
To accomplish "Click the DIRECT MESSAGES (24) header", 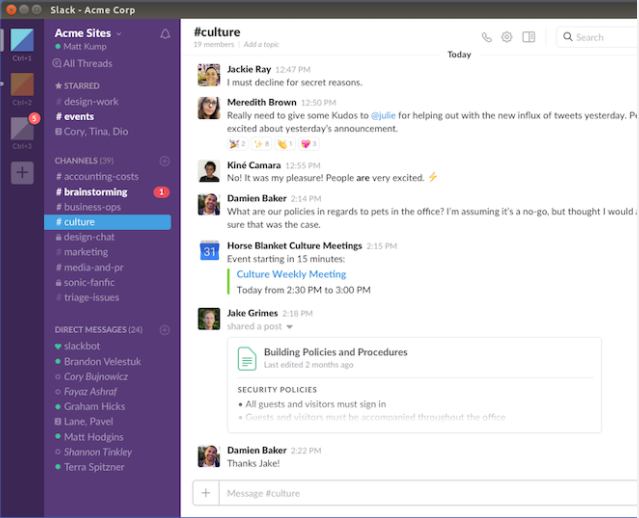I will coord(99,329).
